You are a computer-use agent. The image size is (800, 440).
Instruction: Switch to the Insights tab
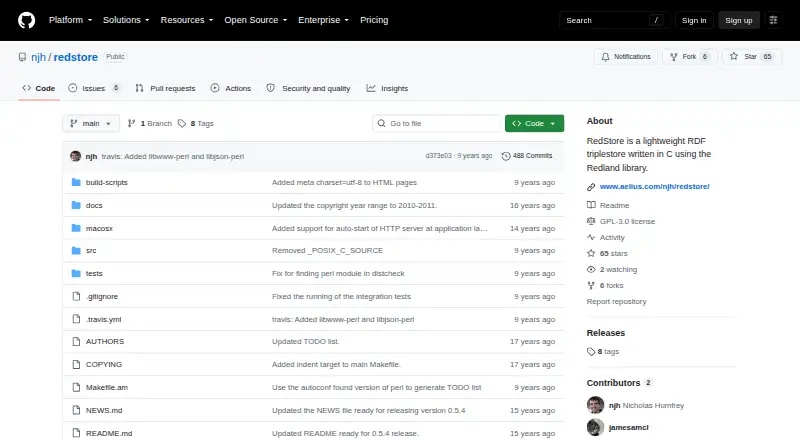tap(387, 88)
